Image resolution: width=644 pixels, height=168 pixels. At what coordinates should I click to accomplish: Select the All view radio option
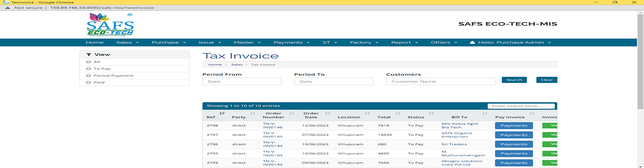89,62
